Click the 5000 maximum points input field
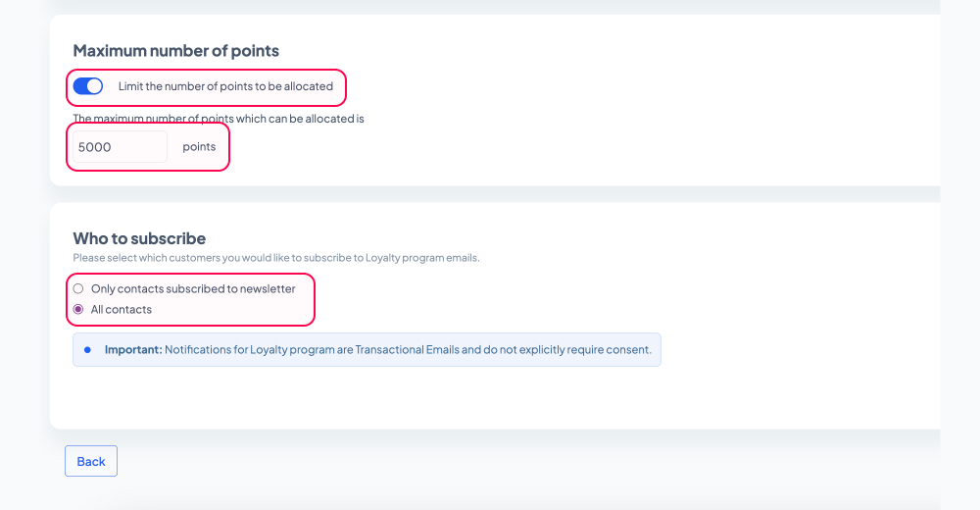This screenshot has height=510, width=980. tap(120, 147)
